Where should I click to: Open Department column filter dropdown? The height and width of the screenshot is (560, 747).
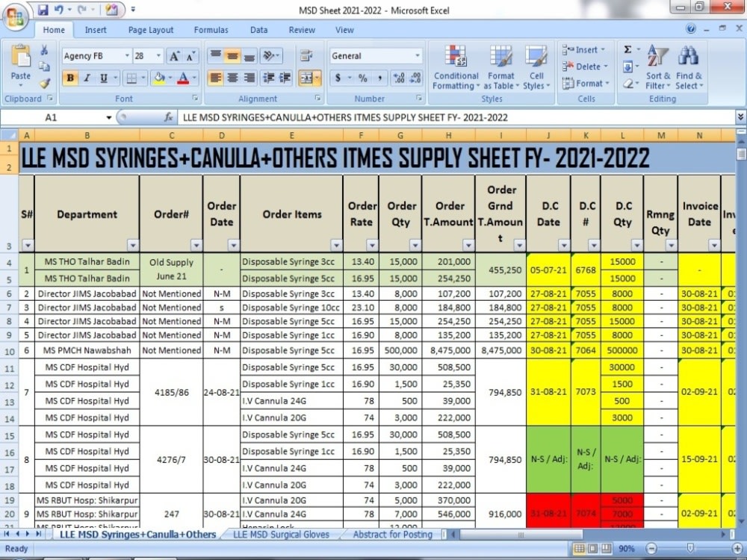click(x=133, y=246)
